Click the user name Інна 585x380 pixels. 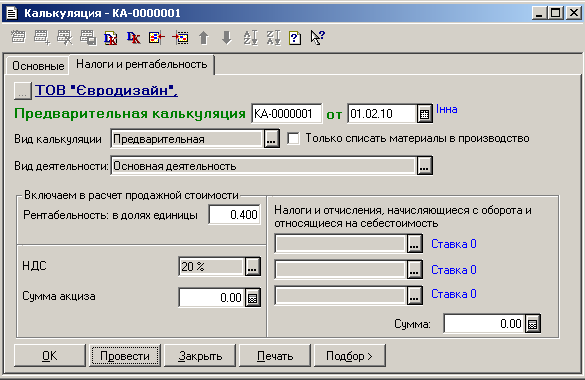coord(447,109)
